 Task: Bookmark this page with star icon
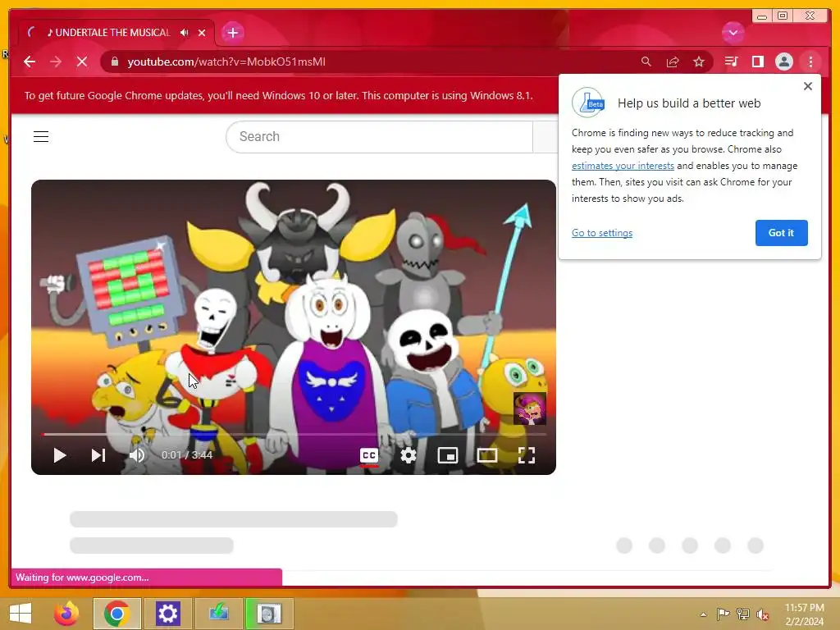[699, 62]
